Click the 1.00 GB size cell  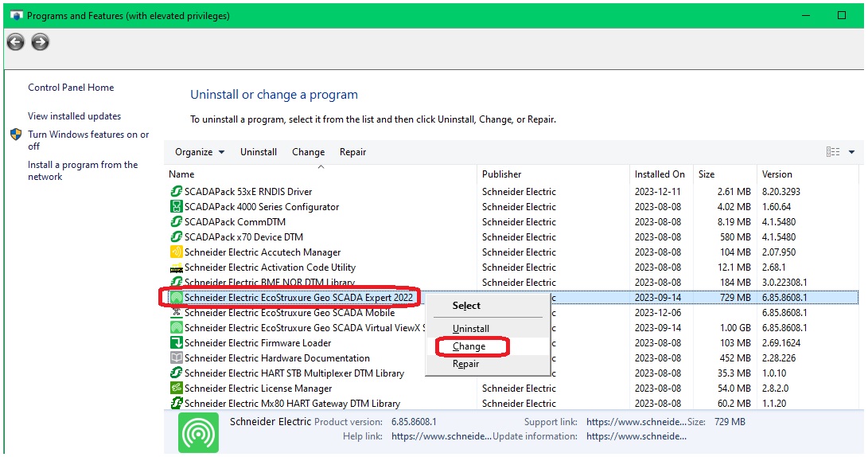pyautogui.click(x=735, y=328)
